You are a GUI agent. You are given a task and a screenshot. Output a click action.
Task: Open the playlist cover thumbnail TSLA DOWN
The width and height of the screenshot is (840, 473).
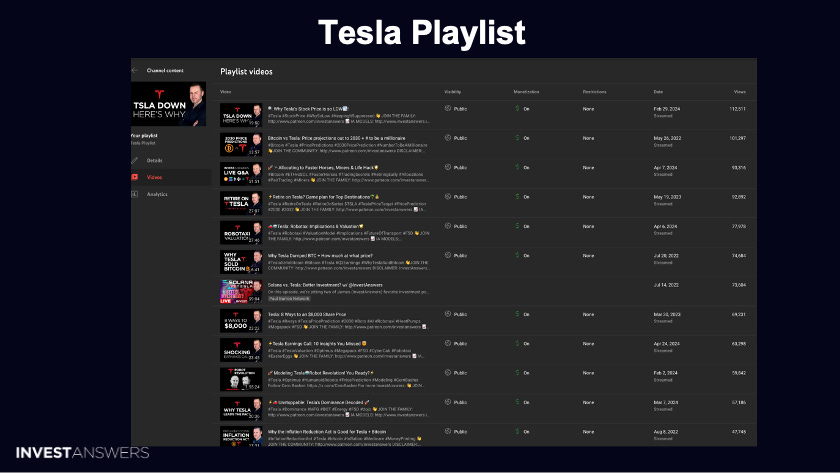(168, 104)
